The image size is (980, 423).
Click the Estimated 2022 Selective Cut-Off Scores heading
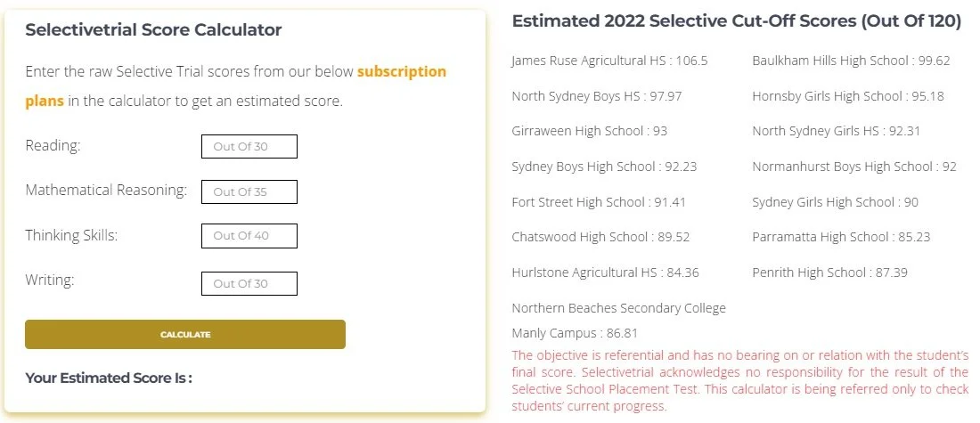click(x=737, y=20)
